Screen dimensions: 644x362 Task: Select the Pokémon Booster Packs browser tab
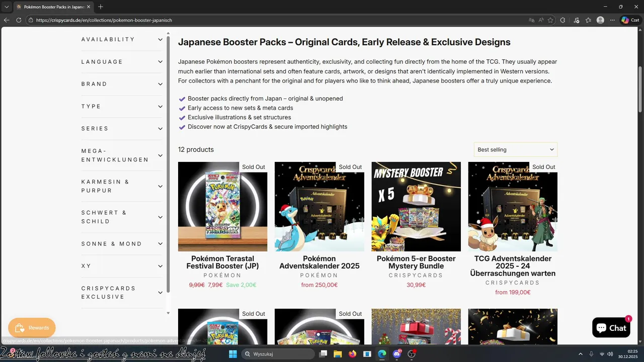click(53, 7)
